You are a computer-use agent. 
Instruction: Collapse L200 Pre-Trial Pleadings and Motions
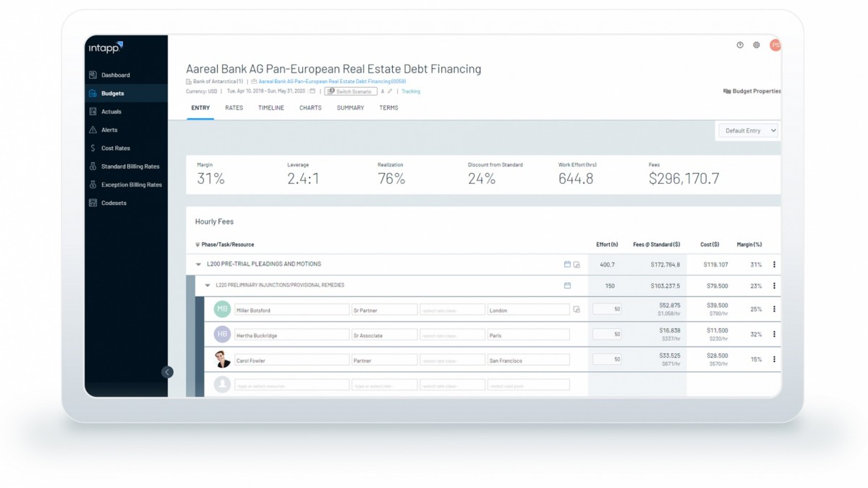click(x=199, y=265)
